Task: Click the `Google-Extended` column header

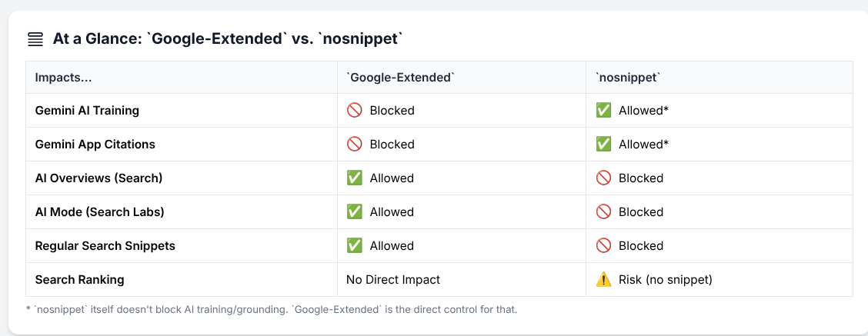Action: [400, 78]
